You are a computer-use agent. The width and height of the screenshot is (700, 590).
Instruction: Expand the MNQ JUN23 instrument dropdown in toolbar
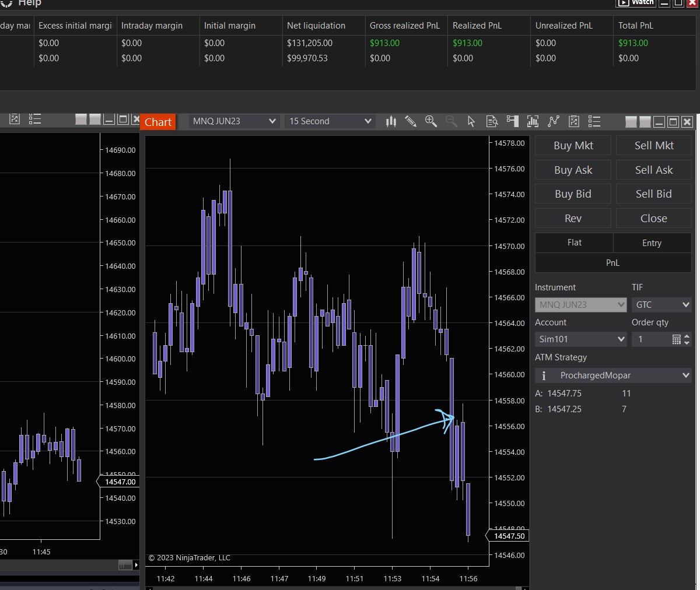click(x=234, y=121)
